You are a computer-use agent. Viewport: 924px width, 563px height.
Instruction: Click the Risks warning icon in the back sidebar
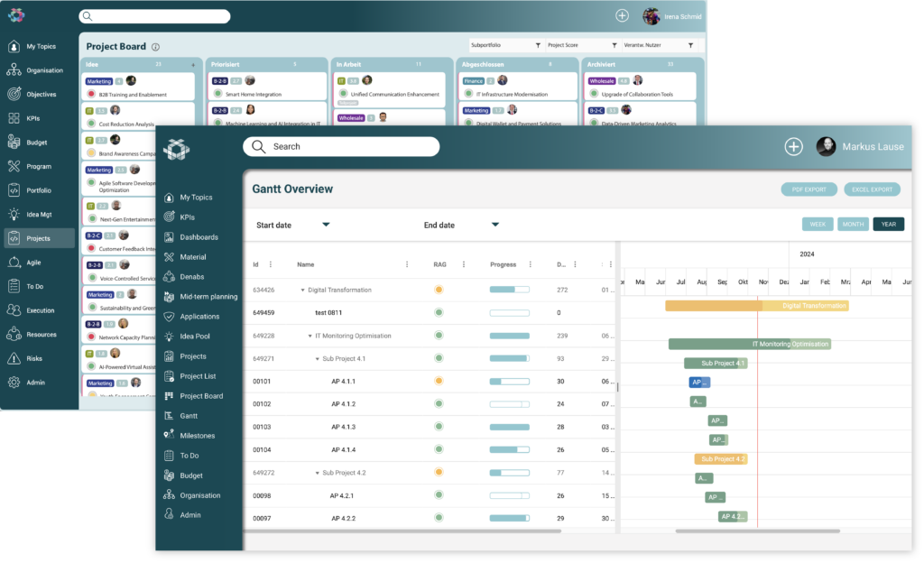(14, 358)
